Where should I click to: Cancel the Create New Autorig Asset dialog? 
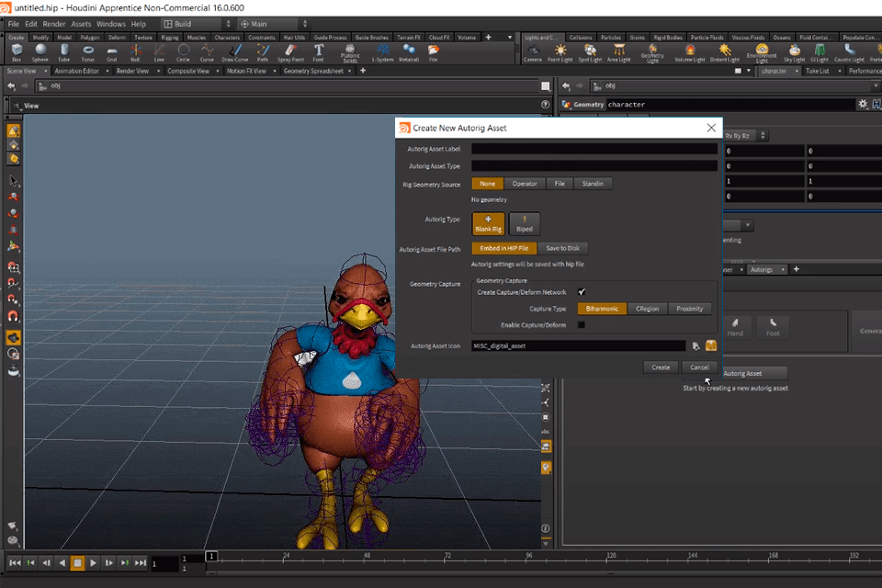pyautogui.click(x=699, y=367)
